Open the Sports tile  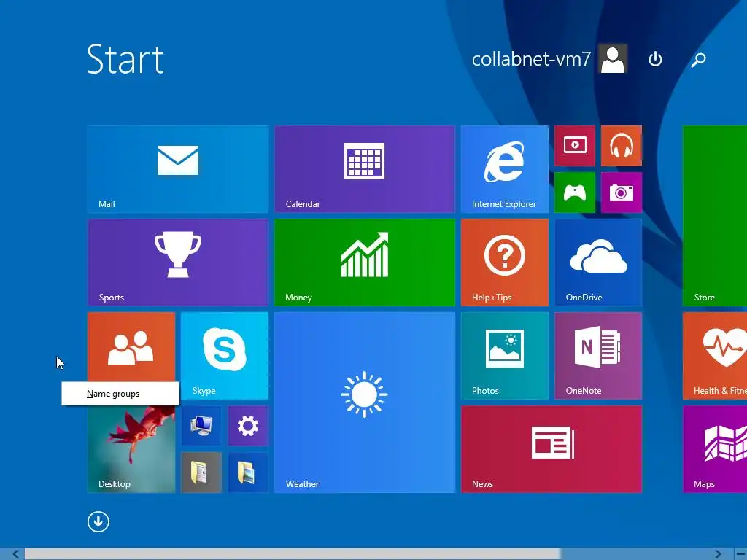coord(178,262)
